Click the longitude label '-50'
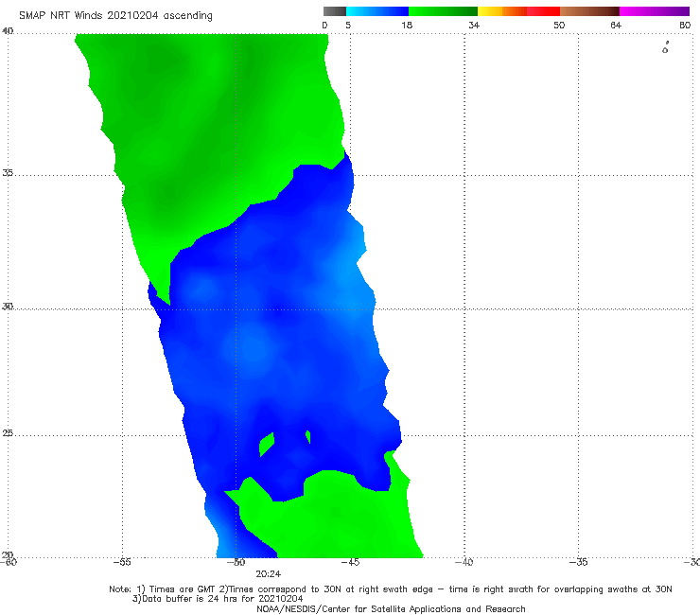Viewport: 700px width, 615px height. pyautogui.click(x=236, y=562)
